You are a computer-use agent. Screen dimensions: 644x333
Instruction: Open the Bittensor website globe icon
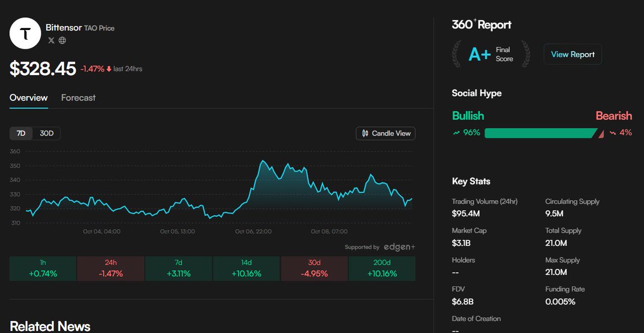coord(62,40)
